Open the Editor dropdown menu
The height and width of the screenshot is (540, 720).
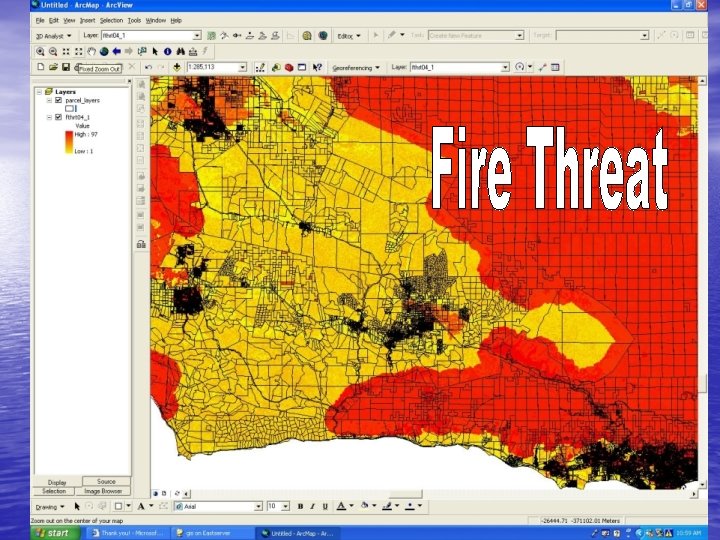349,36
